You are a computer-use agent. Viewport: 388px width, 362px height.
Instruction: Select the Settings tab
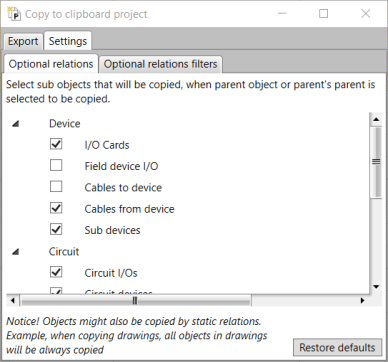coord(68,41)
